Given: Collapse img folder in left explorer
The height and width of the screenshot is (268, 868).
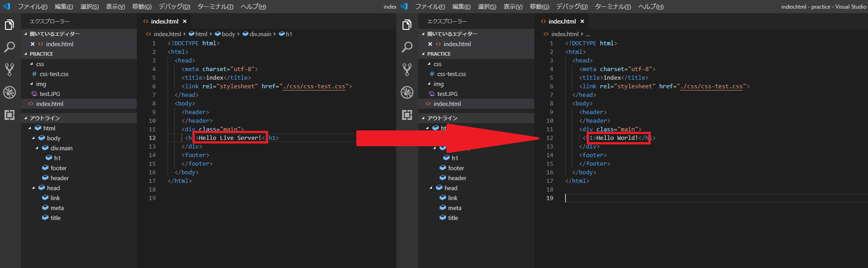Looking at the screenshot, I should [x=31, y=84].
